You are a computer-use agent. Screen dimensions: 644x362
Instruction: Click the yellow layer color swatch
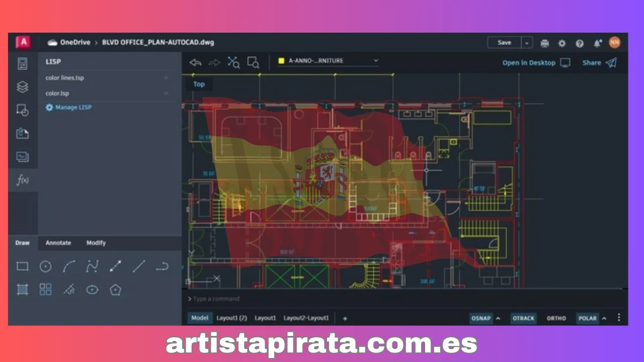click(x=281, y=60)
